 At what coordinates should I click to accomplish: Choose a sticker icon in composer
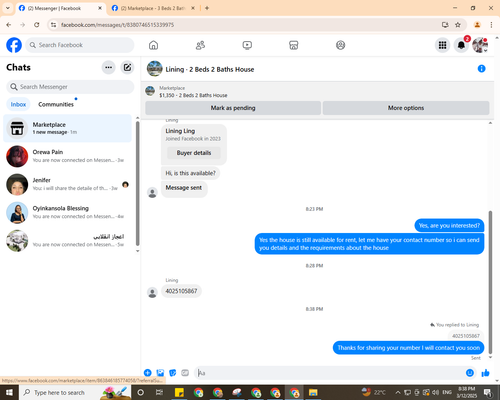(173, 373)
